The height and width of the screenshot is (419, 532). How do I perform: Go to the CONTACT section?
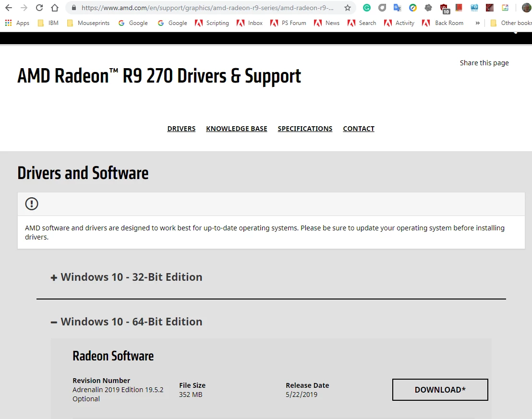[x=359, y=129]
